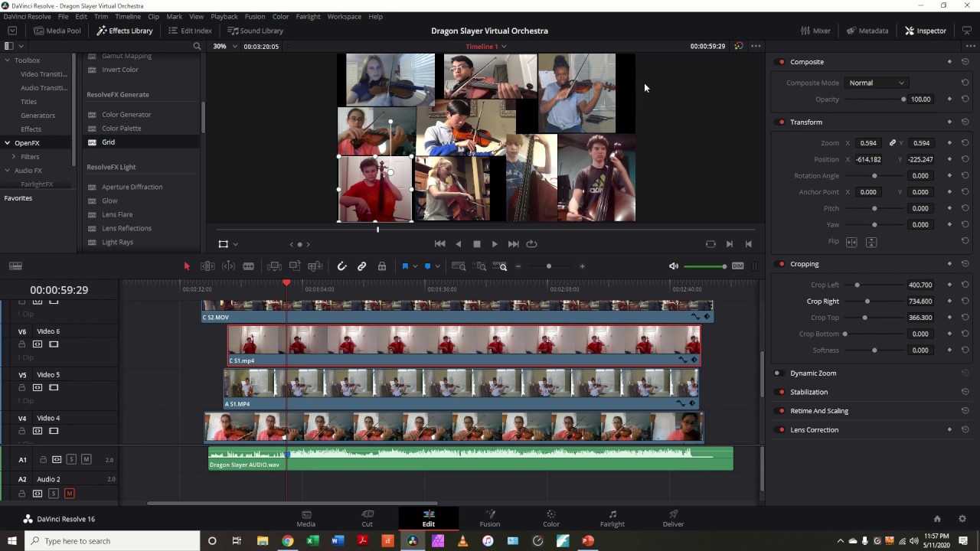This screenshot has height=551, width=980.
Task: Jump to first frame
Action: click(x=440, y=244)
